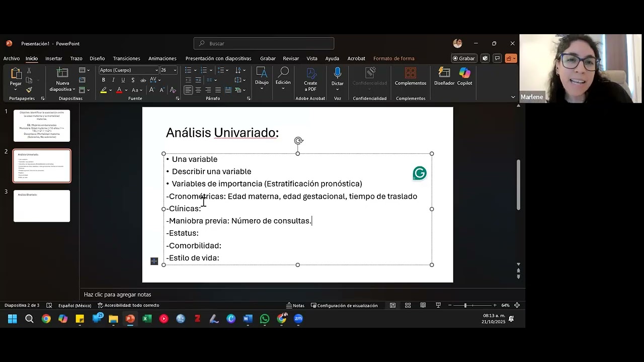Open the Archivo tab
Image resolution: width=644 pixels, height=362 pixels.
pyautogui.click(x=12, y=58)
